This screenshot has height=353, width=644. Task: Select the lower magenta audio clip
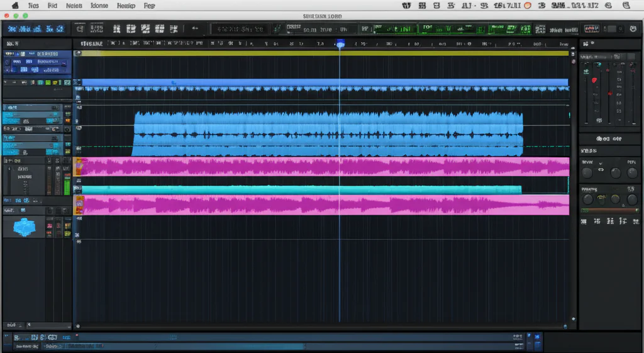321,205
